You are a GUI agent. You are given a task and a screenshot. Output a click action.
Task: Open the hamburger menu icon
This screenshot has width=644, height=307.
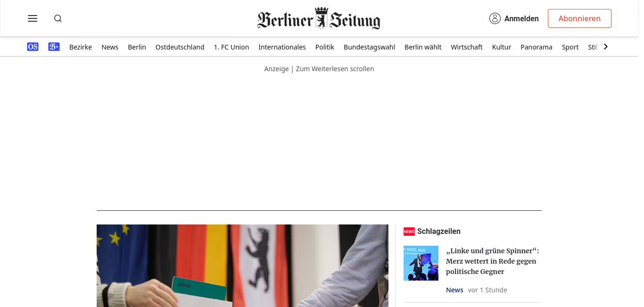(33, 18)
